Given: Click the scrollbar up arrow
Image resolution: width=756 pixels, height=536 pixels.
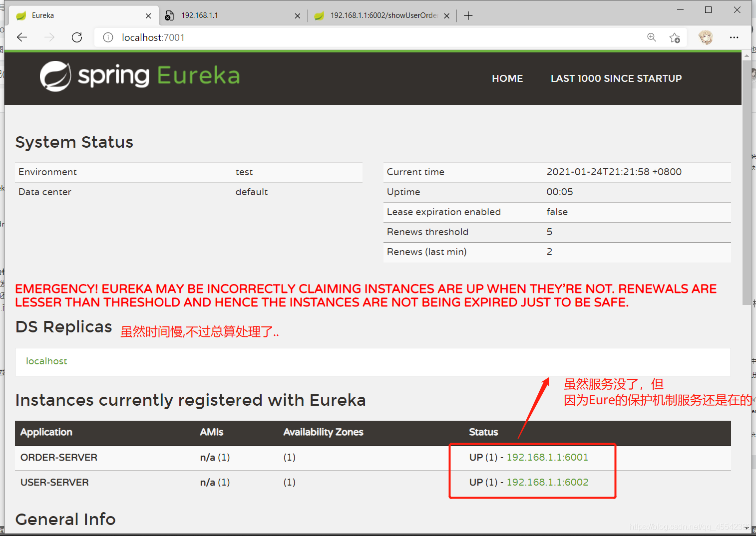Looking at the screenshot, I should pos(747,55).
